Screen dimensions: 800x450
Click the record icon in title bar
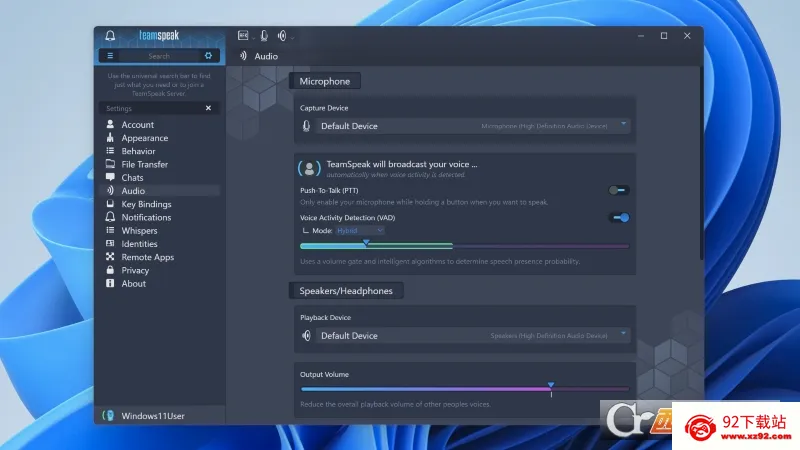[243, 35]
